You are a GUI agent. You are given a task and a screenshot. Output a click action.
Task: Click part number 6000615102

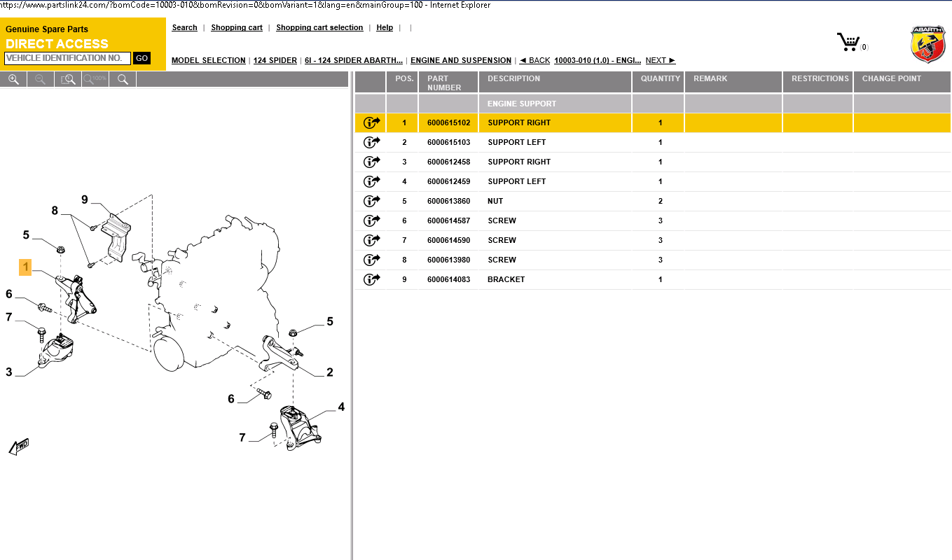click(x=449, y=122)
